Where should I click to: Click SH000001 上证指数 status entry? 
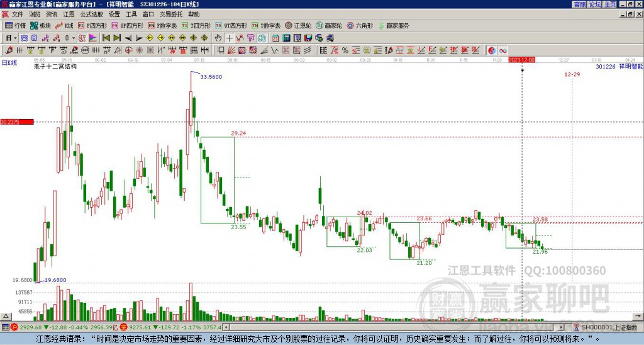coord(609,327)
